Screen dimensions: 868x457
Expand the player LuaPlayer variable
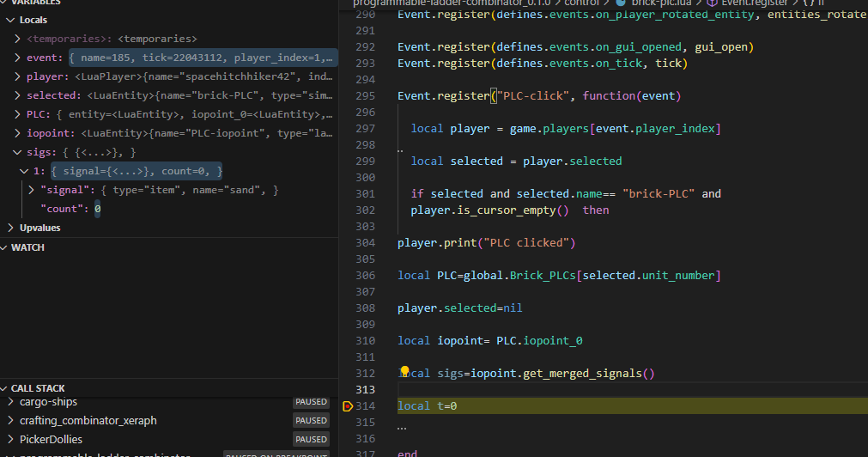(x=18, y=76)
